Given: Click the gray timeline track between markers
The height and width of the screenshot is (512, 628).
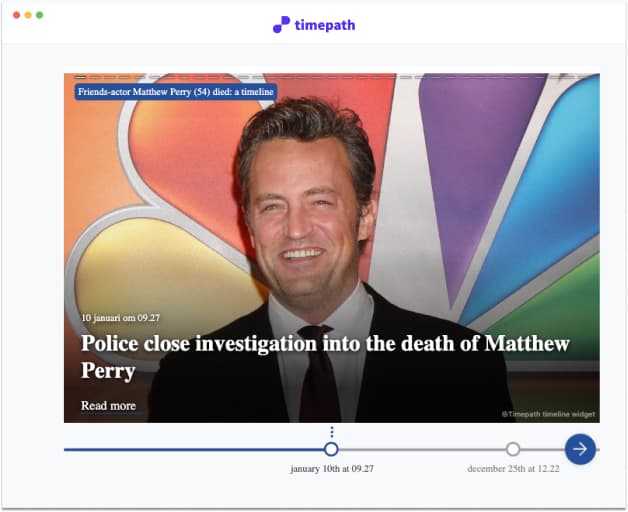Looking at the screenshot, I should point(420,449).
